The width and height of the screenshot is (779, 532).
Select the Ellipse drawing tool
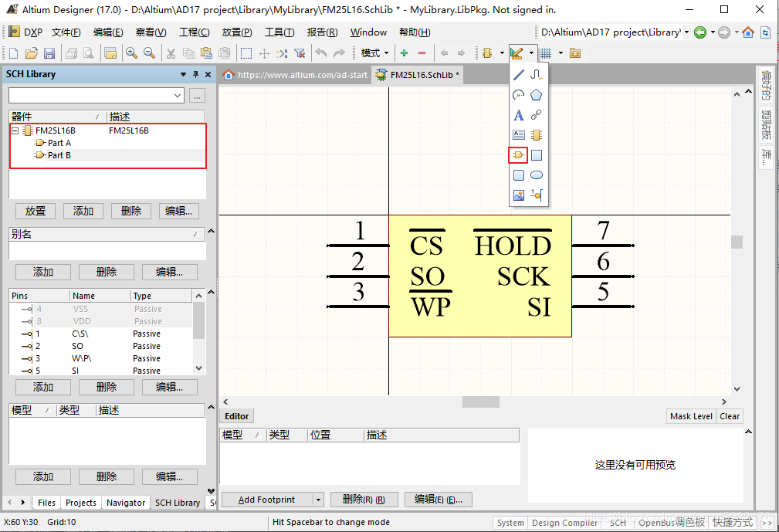tap(536, 175)
